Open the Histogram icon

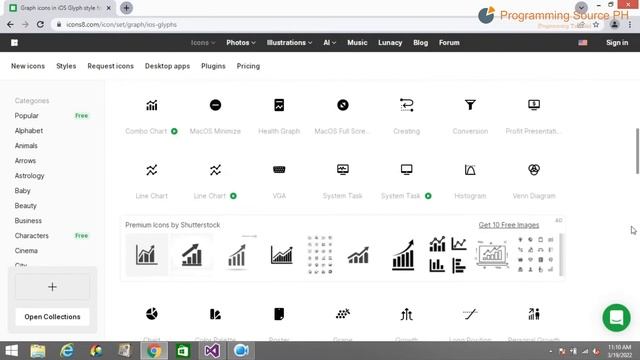[x=470, y=169]
